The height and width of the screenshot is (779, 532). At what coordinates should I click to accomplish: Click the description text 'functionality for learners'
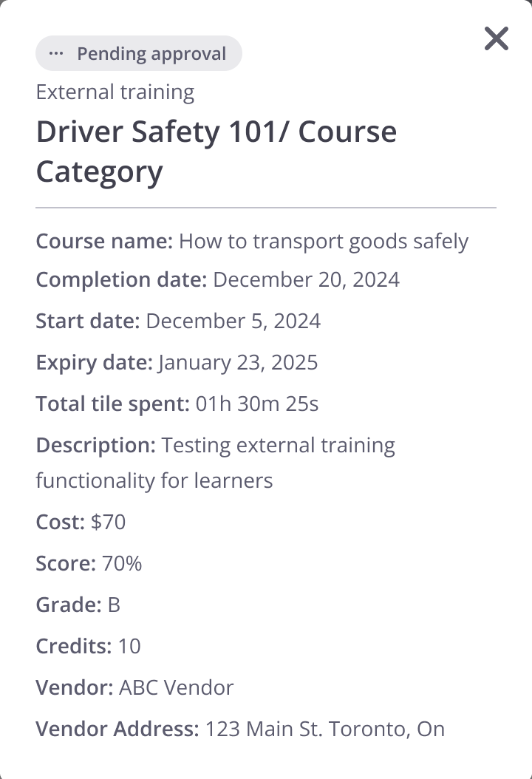click(154, 481)
